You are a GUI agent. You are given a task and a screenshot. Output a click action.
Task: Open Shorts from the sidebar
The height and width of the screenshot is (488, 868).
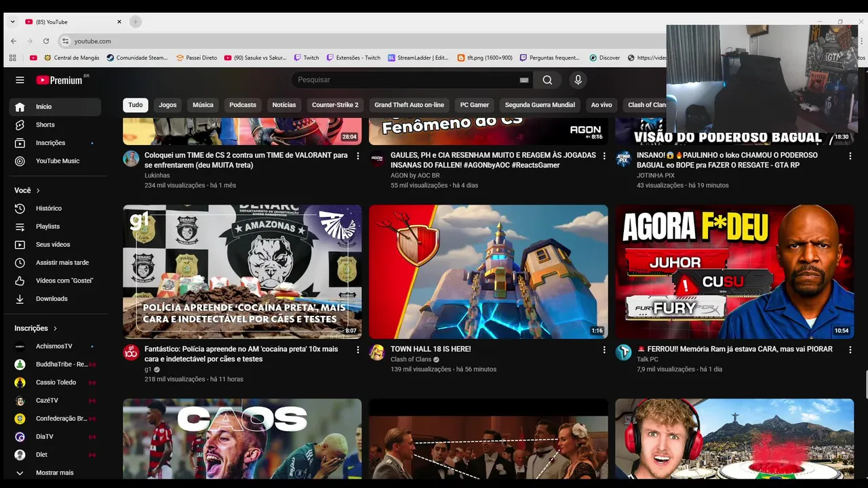[x=55, y=125]
